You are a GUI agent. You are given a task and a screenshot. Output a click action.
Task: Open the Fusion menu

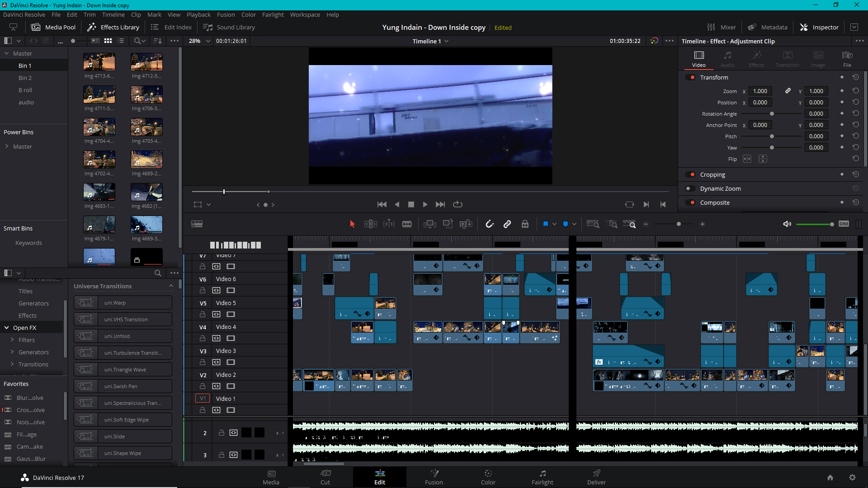pyautogui.click(x=226, y=14)
